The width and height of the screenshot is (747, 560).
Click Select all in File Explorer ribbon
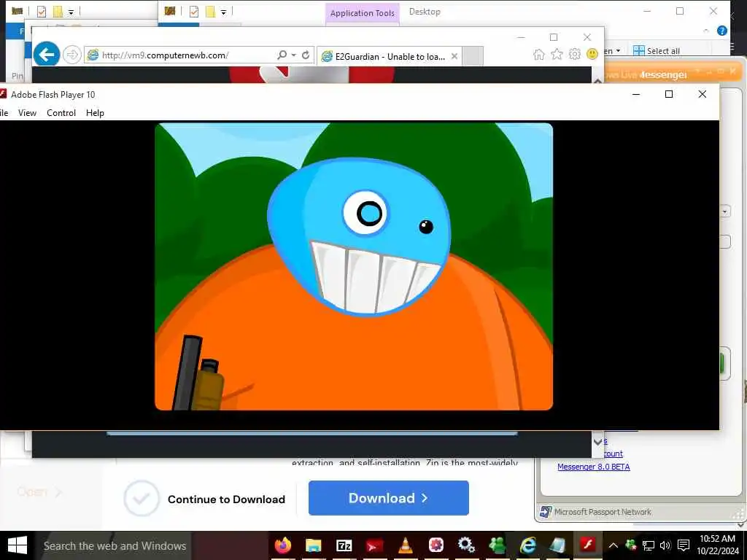pyautogui.click(x=657, y=50)
